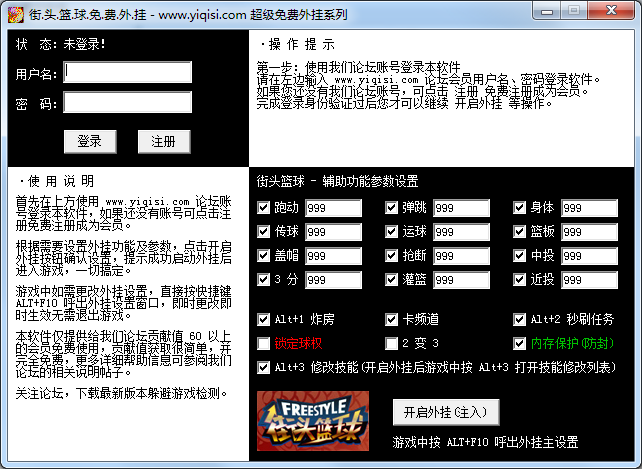Image resolution: width=642 pixels, height=469 pixels.
Task: Toggle the 3 分 checkbox
Action: 263,279
